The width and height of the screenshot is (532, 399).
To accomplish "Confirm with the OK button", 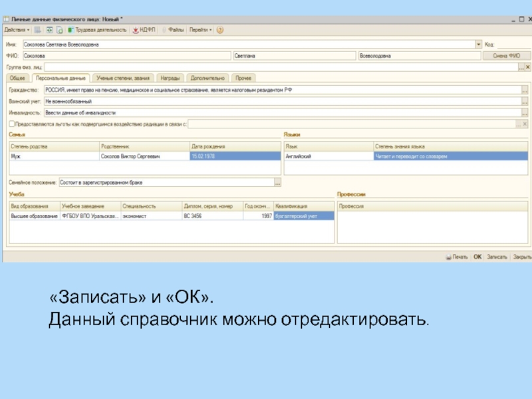I will (x=477, y=256).
